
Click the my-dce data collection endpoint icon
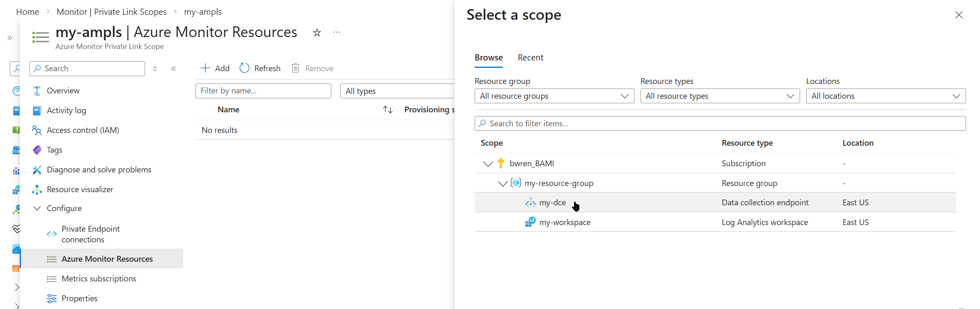[x=530, y=202]
